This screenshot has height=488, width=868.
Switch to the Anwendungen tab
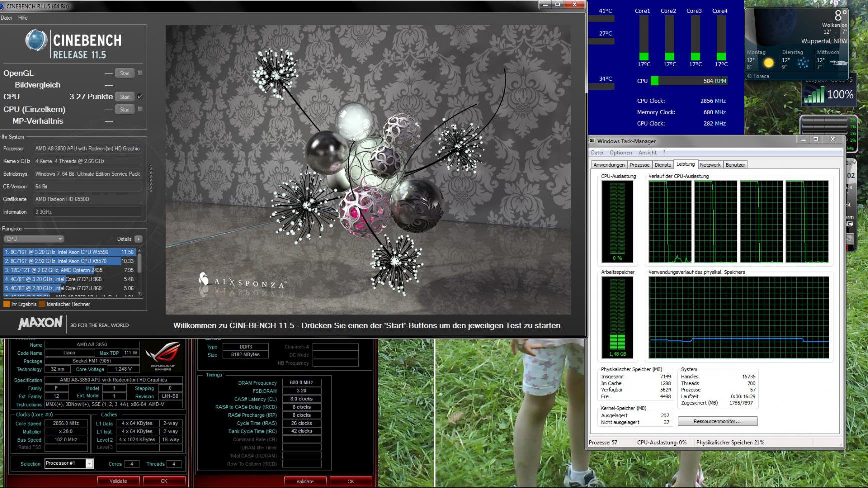point(609,165)
